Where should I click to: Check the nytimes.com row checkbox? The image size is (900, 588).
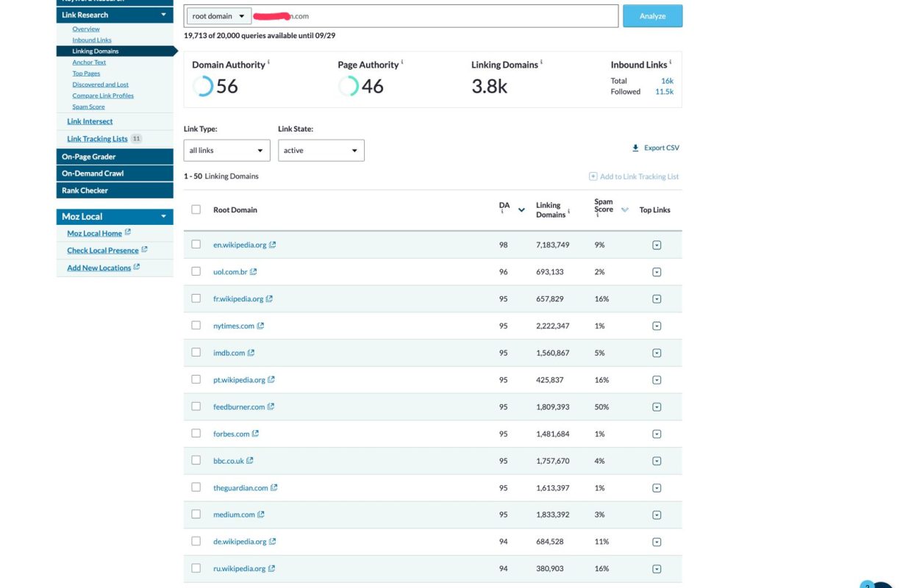196,325
